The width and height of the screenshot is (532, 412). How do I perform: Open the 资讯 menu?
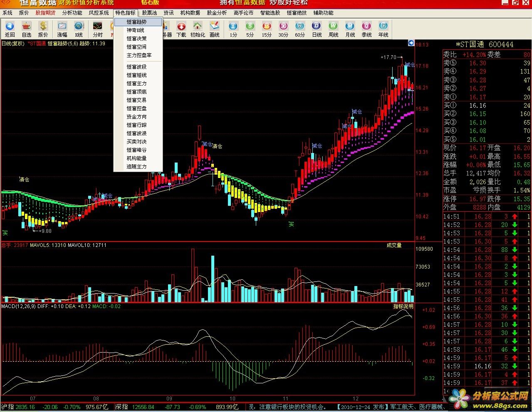point(168,13)
